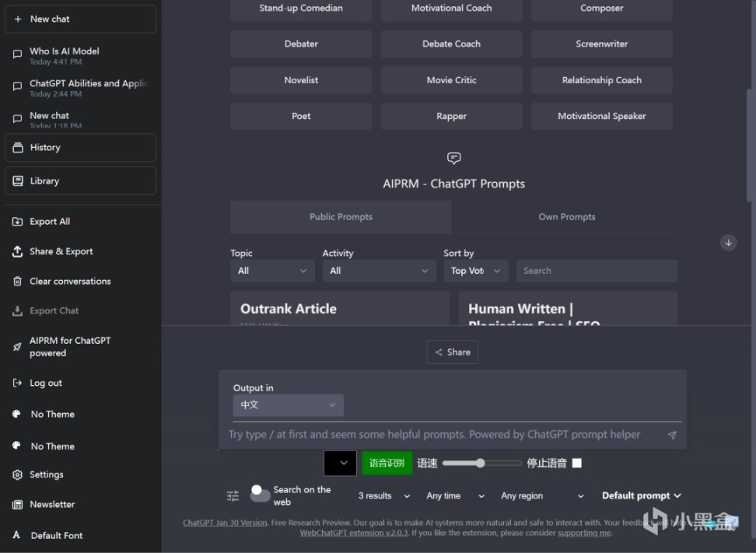
Task: Click the Default Font letter icon
Action: point(16,534)
